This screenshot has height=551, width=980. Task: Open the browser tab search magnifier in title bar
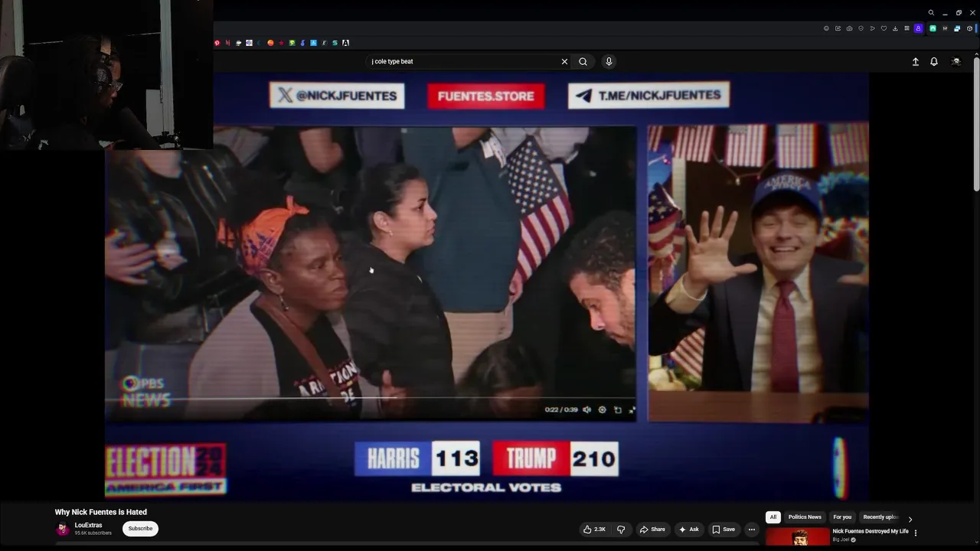[931, 12]
